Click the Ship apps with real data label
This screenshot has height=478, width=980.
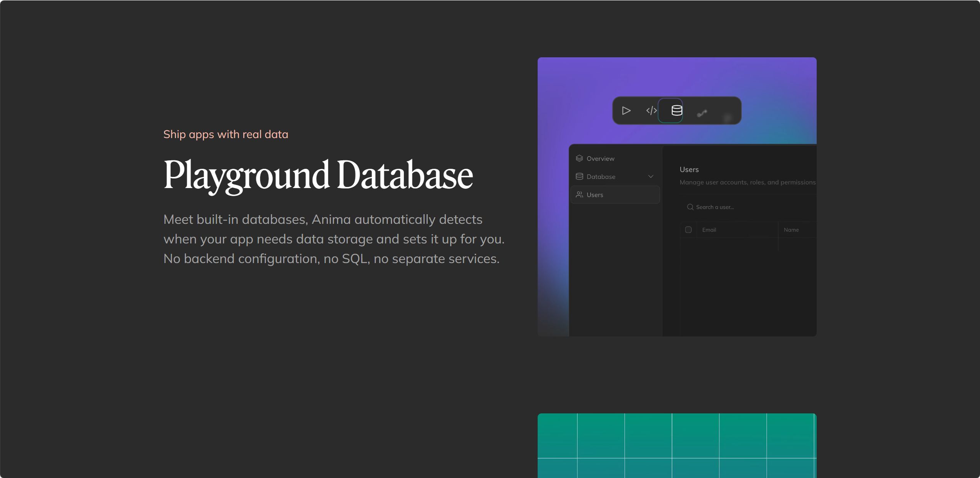tap(226, 134)
